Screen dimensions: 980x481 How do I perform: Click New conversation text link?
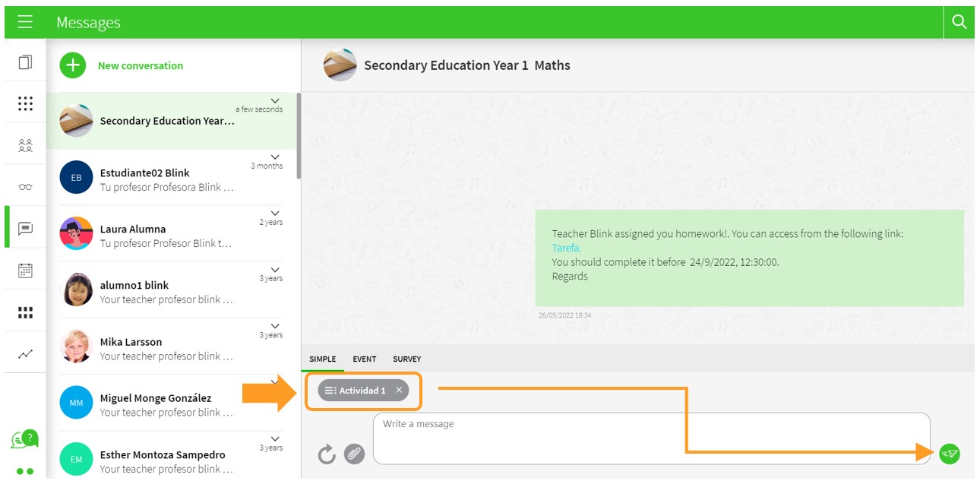141,66
